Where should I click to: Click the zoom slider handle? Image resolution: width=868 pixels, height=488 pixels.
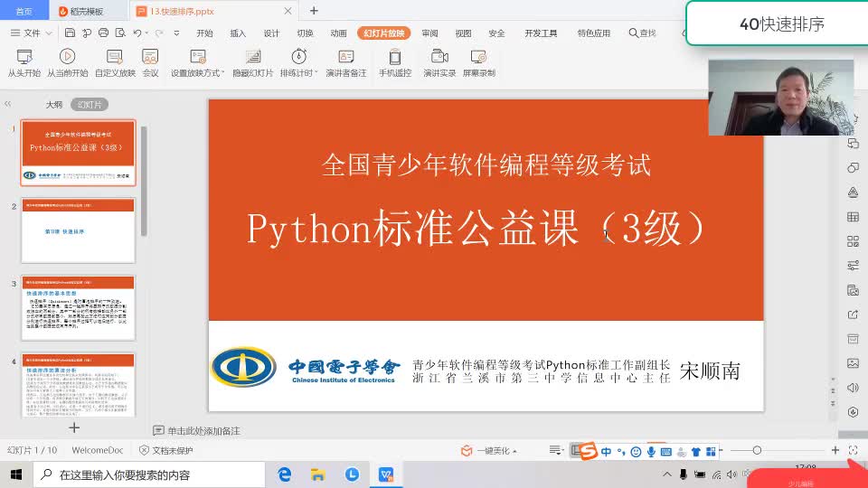pyautogui.click(x=757, y=450)
